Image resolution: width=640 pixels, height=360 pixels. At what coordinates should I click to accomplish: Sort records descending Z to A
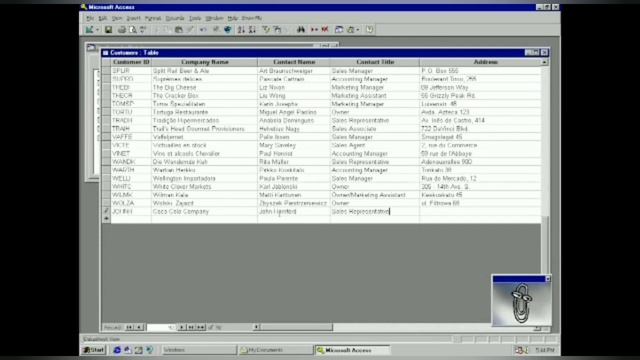pyautogui.click(x=252, y=30)
